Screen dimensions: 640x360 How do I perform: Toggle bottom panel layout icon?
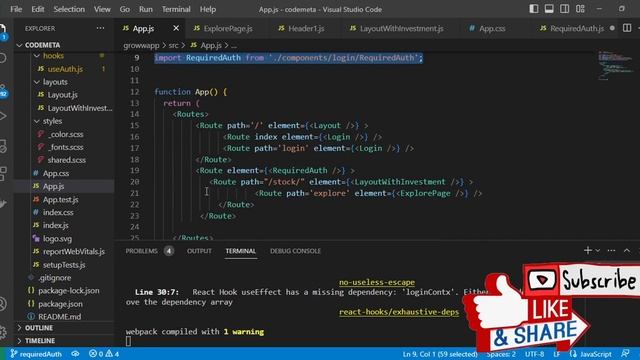[x=549, y=9]
